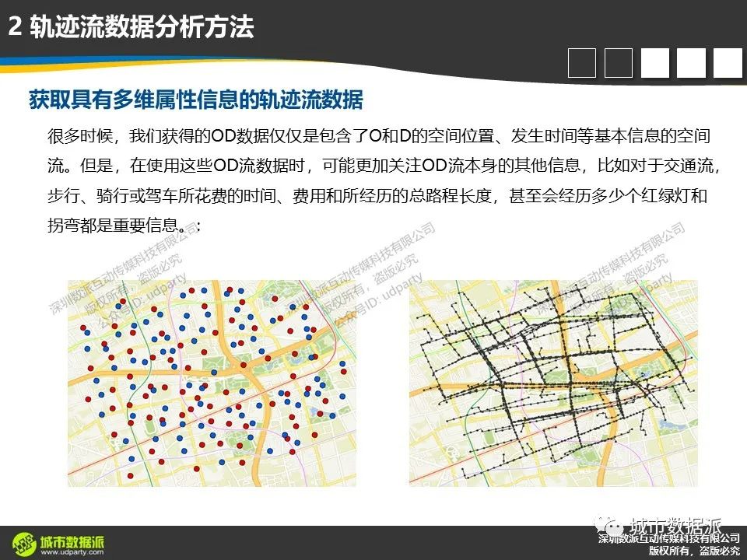747x560 pixels.
Task: Click the paragraph line starting 步行、骑行或驾车
Action: pyautogui.click(x=377, y=196)
